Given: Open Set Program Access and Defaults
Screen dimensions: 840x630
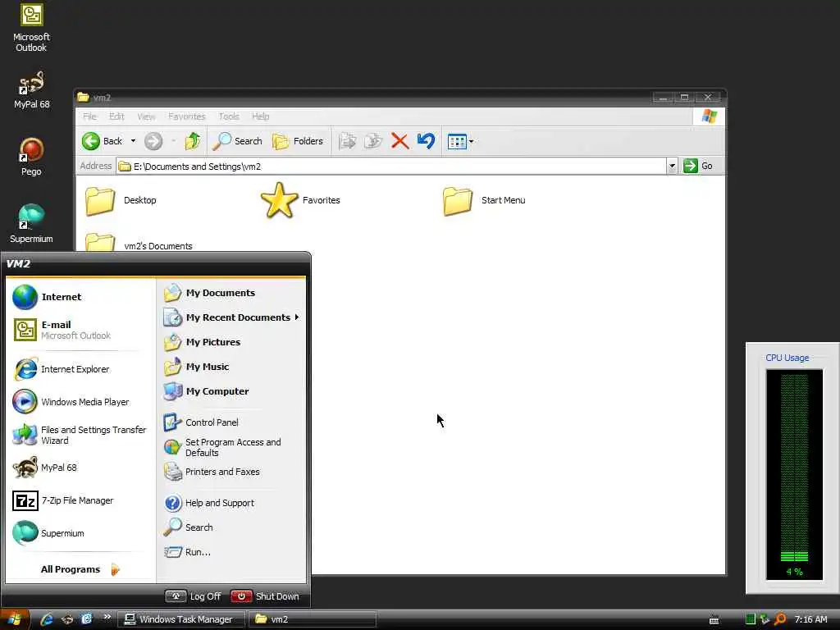Looking at the screenshot, I should point(231,447).
